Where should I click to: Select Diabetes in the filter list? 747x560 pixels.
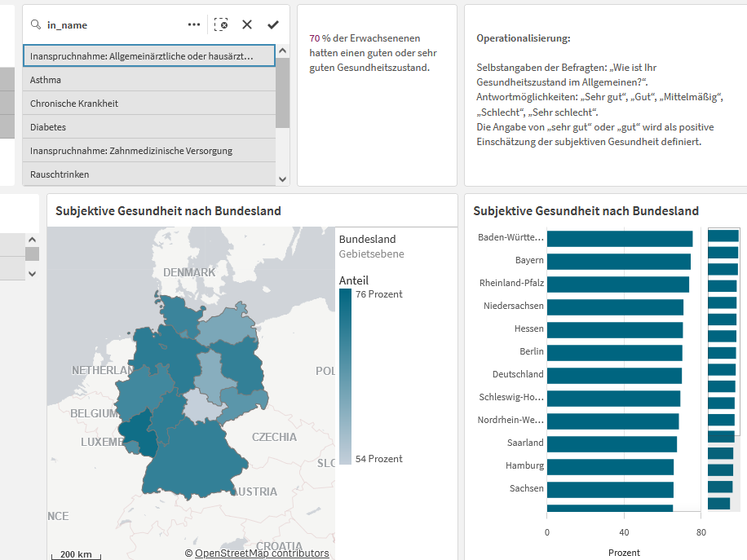[149, 127]
